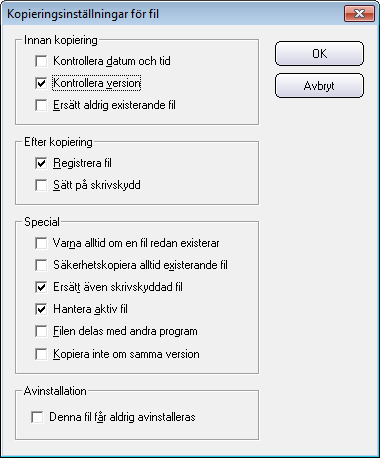Click the Kopieringsinställningar för fil title bar
The image size is (380, 458).
(x=172, y=14)
